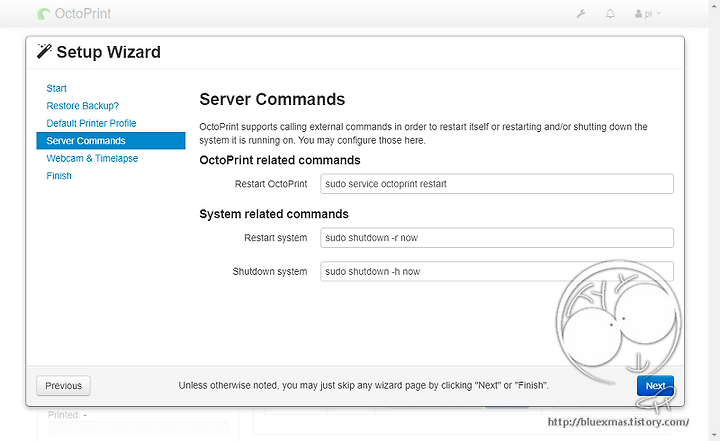Click the Next button
720x441 pixels.
pyautogui.click(x=655, y=385)
